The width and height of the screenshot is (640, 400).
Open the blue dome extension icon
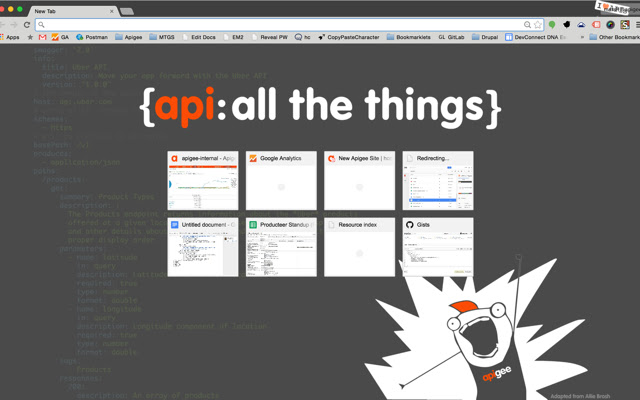pyautogui.click(x=581, y=25)
